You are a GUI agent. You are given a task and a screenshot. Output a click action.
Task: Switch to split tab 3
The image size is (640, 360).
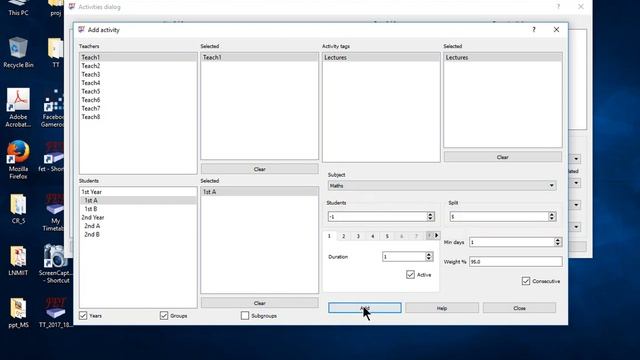click(x=358, y=236)
